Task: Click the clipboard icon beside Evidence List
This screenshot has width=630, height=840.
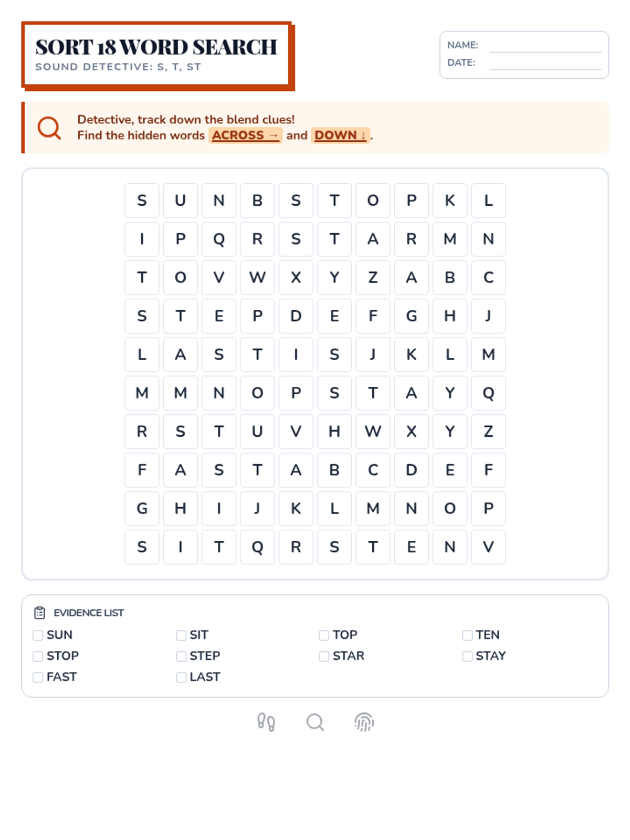Action: point(40,613)
